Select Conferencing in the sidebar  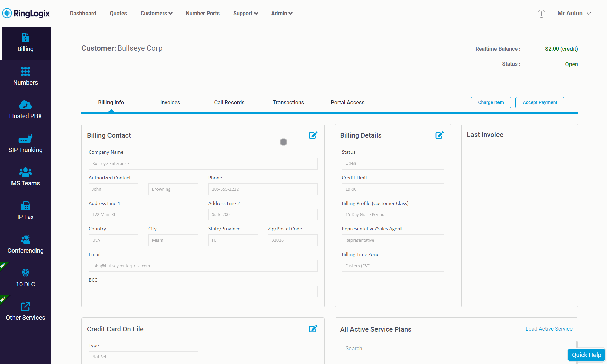tap(26, 244)
